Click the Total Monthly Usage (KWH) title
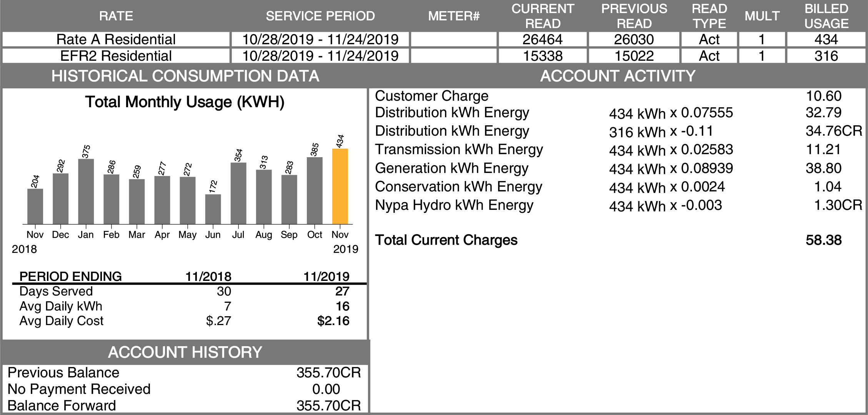The height and width of the screenshot is (415, 868). coord(185,102)
